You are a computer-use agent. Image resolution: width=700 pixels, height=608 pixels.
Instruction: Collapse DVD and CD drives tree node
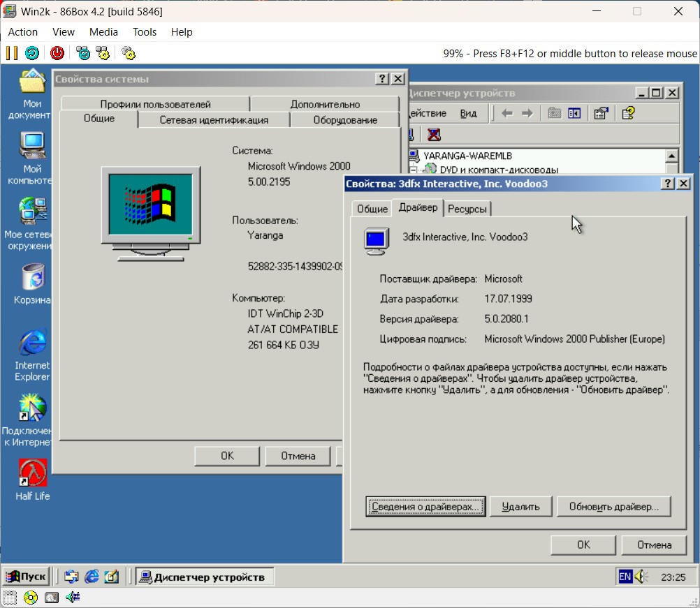[x=414, y=170]
